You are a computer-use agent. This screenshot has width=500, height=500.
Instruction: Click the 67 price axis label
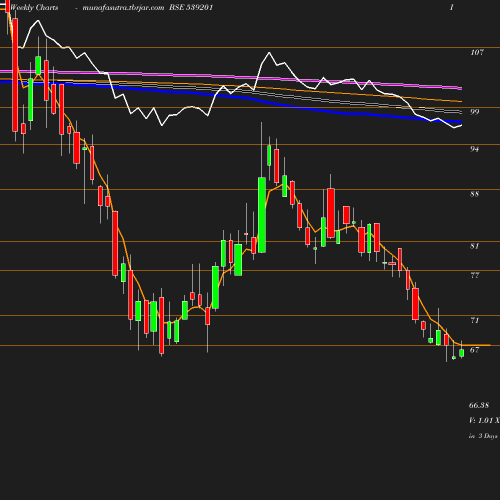coord(474,350)
